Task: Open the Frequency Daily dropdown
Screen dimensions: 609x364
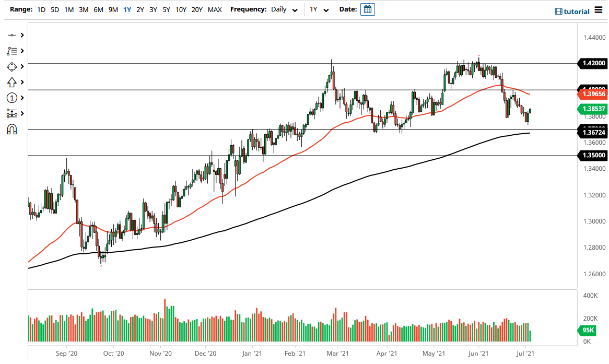Action: click(x=284, y=10)
